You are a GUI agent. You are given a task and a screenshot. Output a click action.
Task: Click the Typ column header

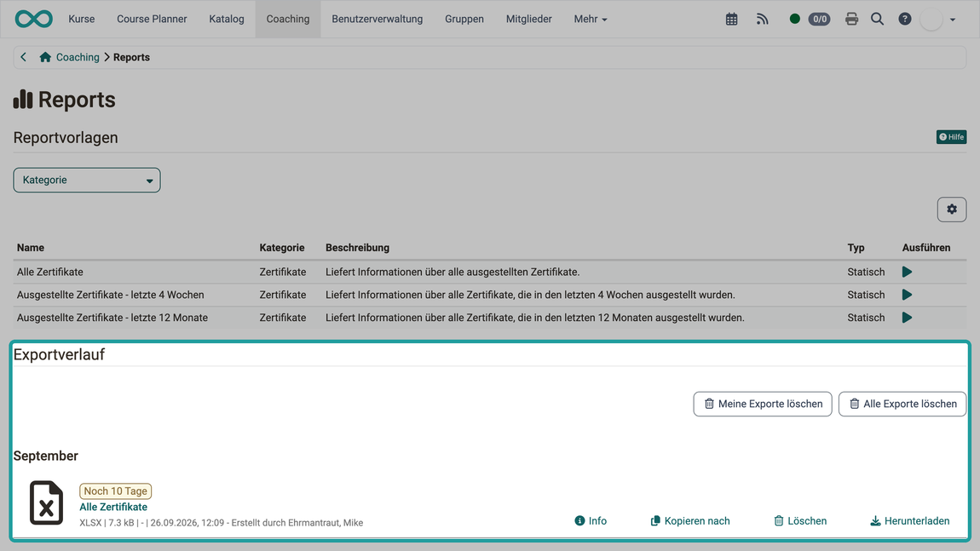coord(856,247)
